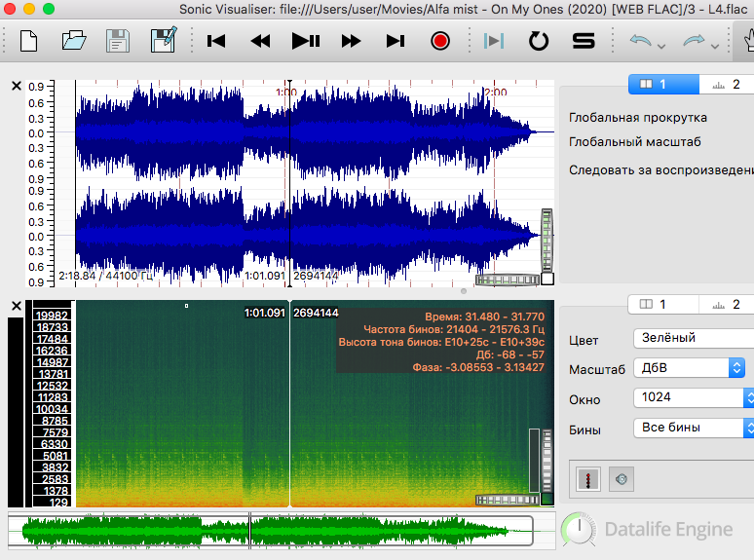Click the spectrogram vertical range scrollbar
Viewport: 754px width, 560px height.
point(534,461)
